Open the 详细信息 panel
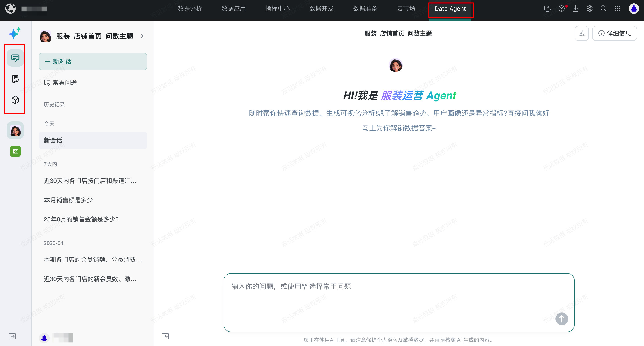The width and height of the screenshot is (644, 346). (x=614, y=33)
